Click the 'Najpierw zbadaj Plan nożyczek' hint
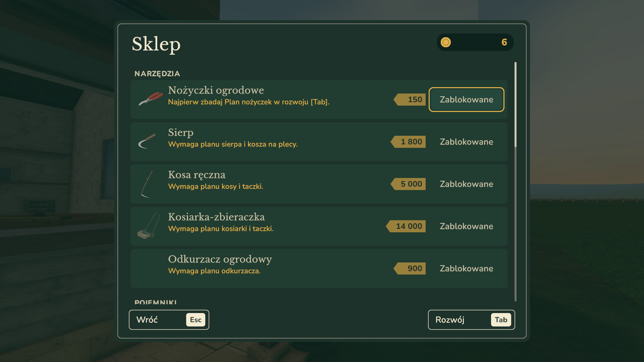This screenshot has width=644, height=362. pos(249,102)
